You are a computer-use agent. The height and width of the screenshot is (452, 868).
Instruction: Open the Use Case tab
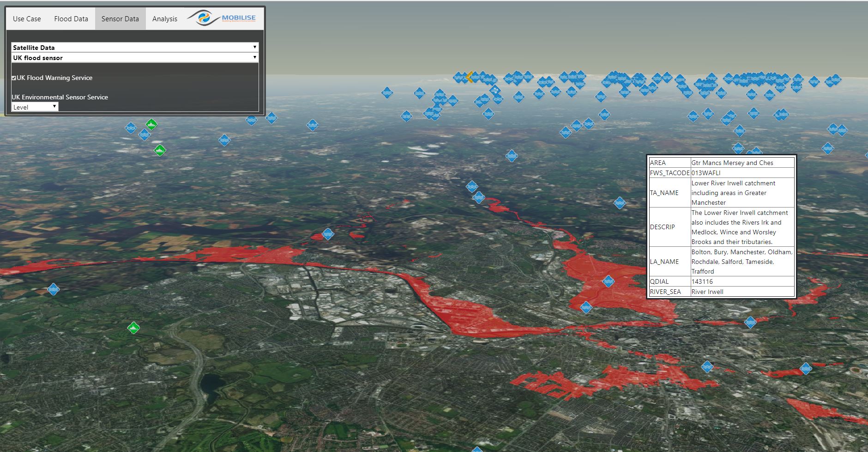tap(27, 19)
